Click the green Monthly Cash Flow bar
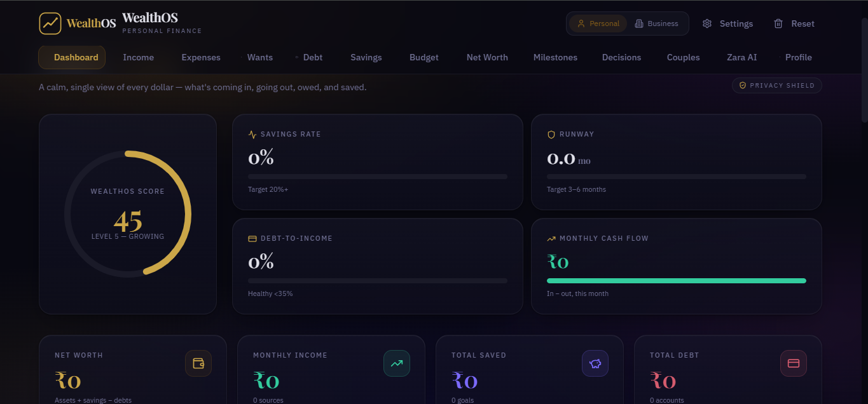868x404 pixels. (x=677, y=281)
